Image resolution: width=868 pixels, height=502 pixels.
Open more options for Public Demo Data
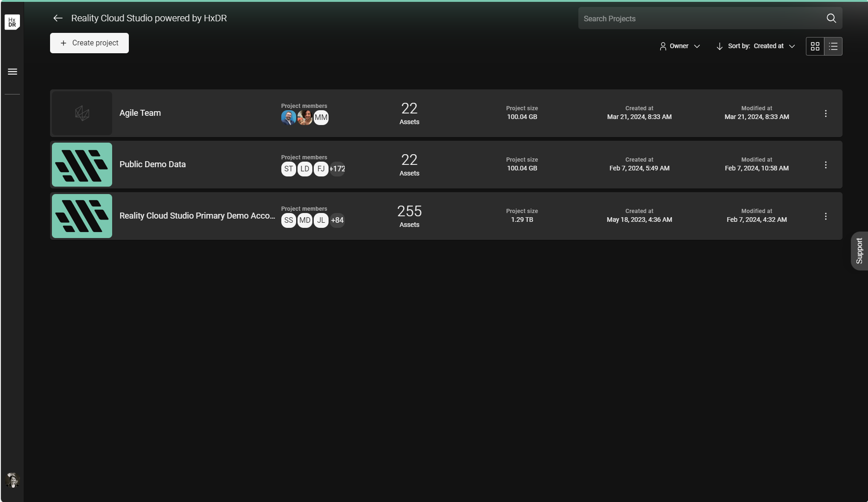tap(825, 165)
